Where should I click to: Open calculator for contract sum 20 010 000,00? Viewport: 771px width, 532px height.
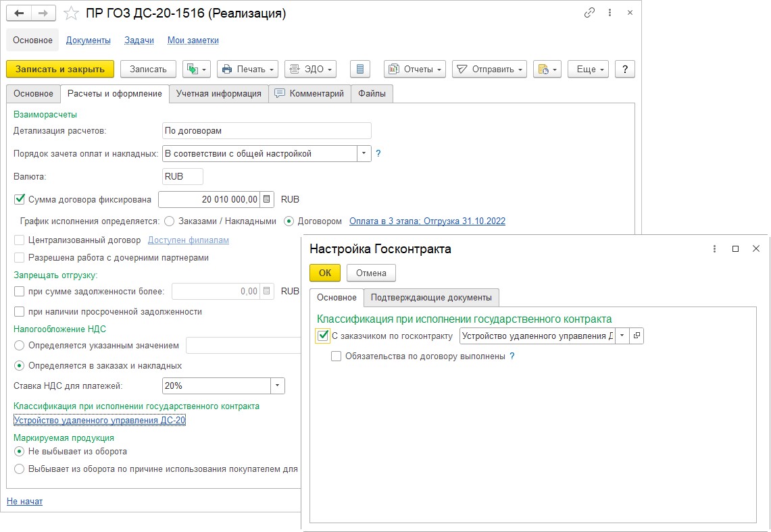coord(266,199)
